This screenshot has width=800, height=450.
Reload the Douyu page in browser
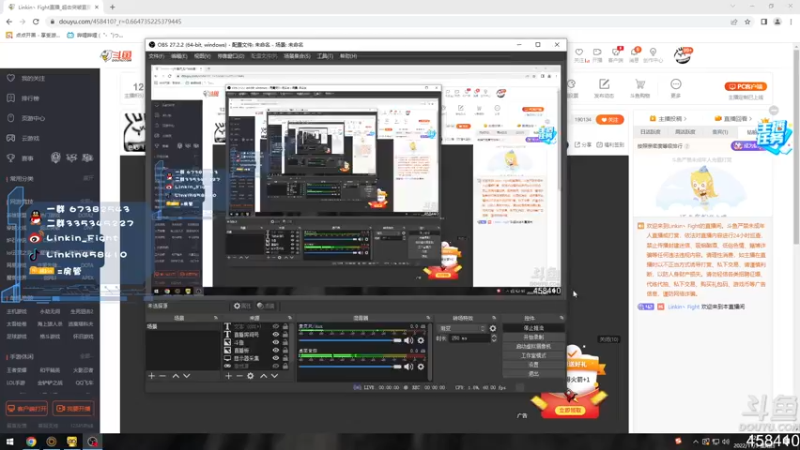36,21
